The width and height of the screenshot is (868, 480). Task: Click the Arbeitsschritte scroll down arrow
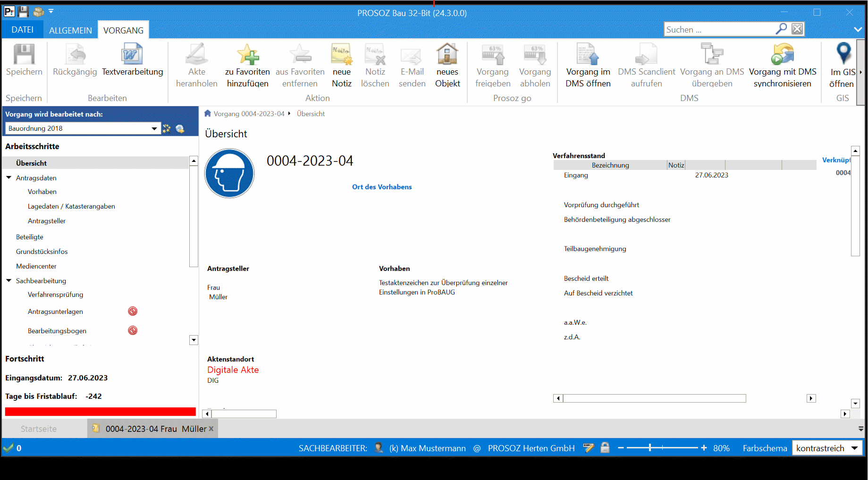point(194,340)
